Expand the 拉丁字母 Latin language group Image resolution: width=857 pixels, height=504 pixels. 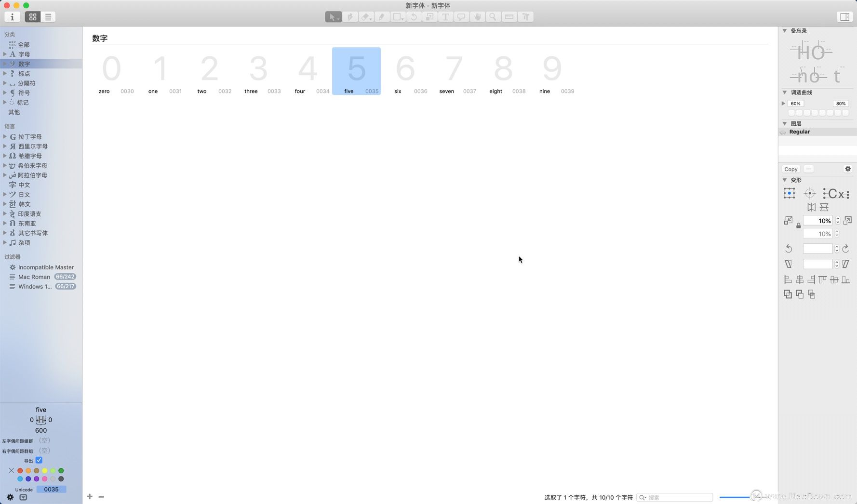coord(5,136)
